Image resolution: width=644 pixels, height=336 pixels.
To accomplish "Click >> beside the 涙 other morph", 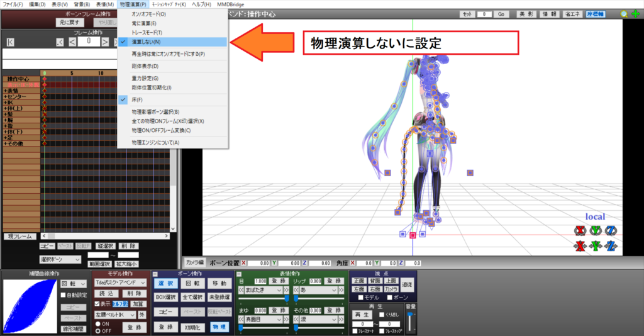I will tap(341, 319).
